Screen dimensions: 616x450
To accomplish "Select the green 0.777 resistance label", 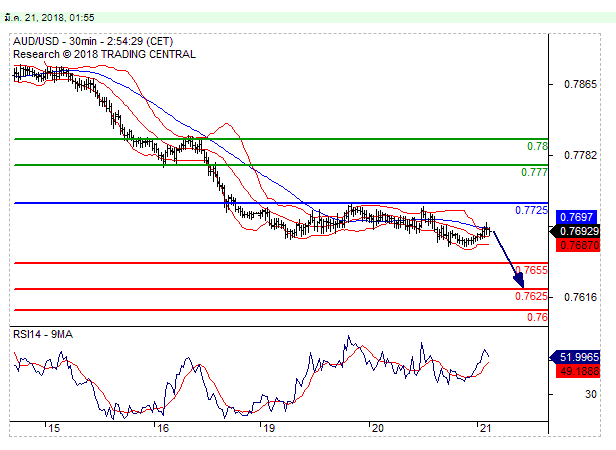I will point(534,172).
